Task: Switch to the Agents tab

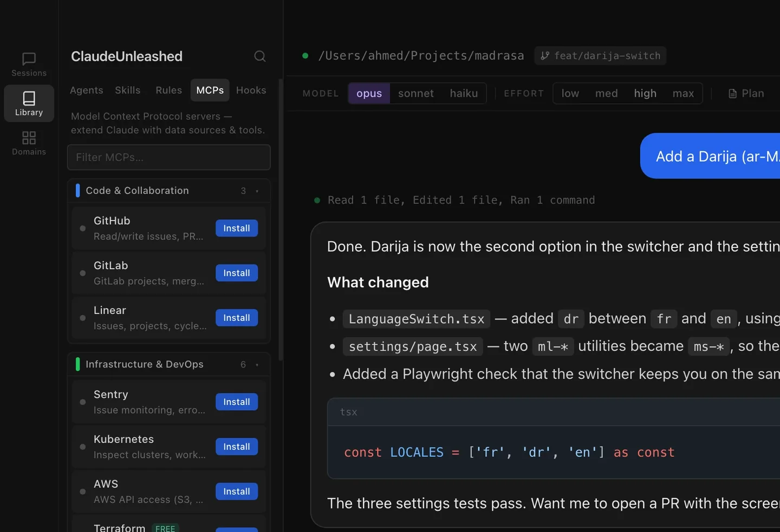Action: (87, 90)
